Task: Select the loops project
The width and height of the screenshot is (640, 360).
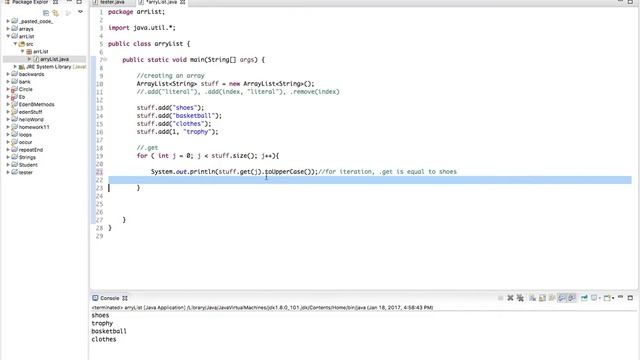Action: [x=25, y=135]
